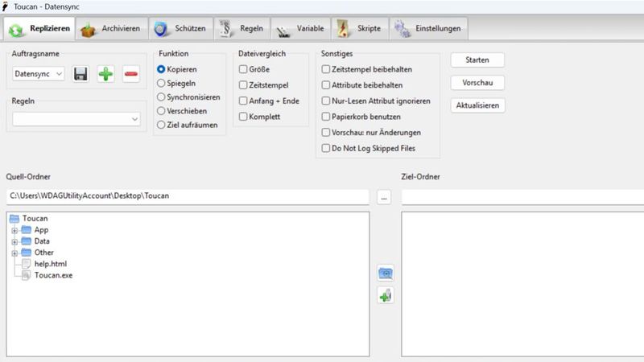Click the Toucan.exe file icon

click(26, 275)
